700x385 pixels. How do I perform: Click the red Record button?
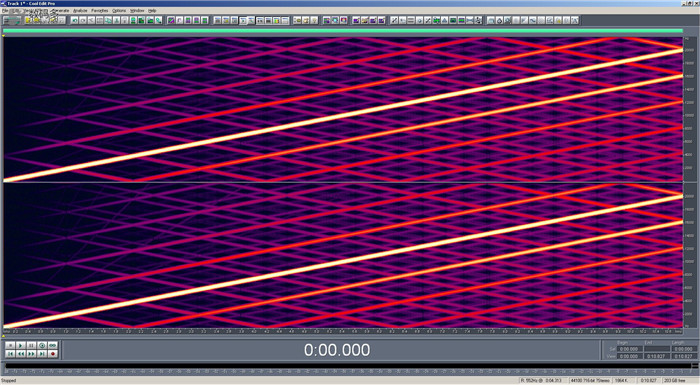(x=53, y=354)
